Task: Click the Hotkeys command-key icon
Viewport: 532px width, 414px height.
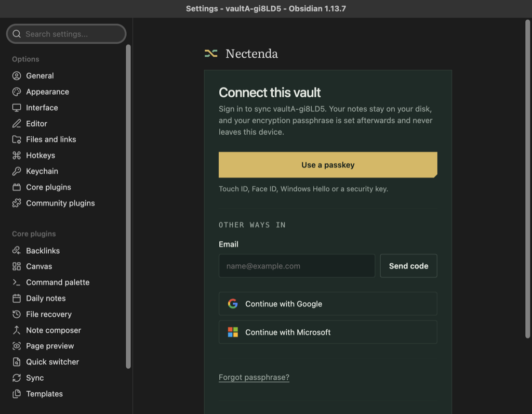Action: click(17, 155)
